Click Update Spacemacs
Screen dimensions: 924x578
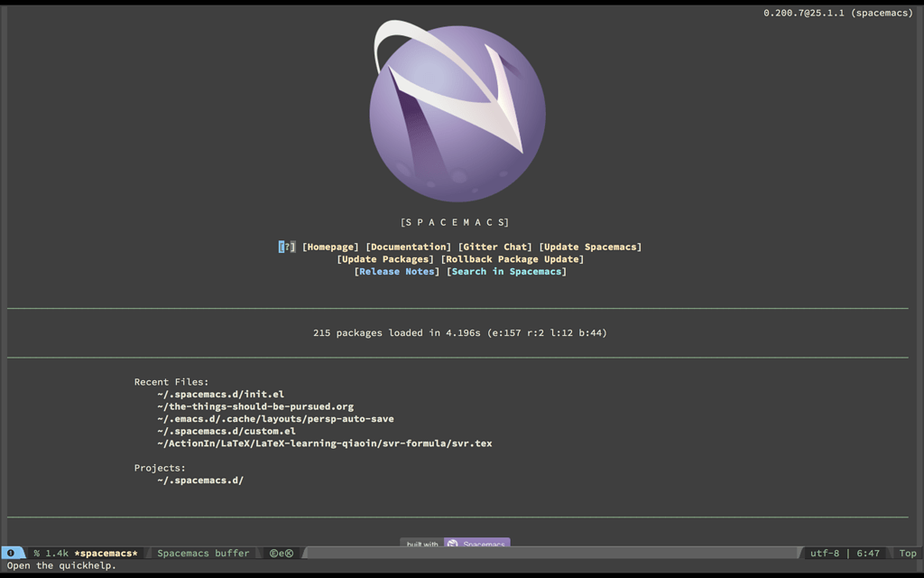591,246
